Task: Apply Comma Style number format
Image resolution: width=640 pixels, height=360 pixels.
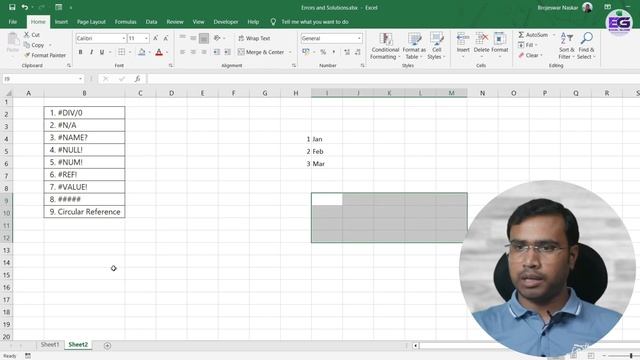Action: click(333, 52)
